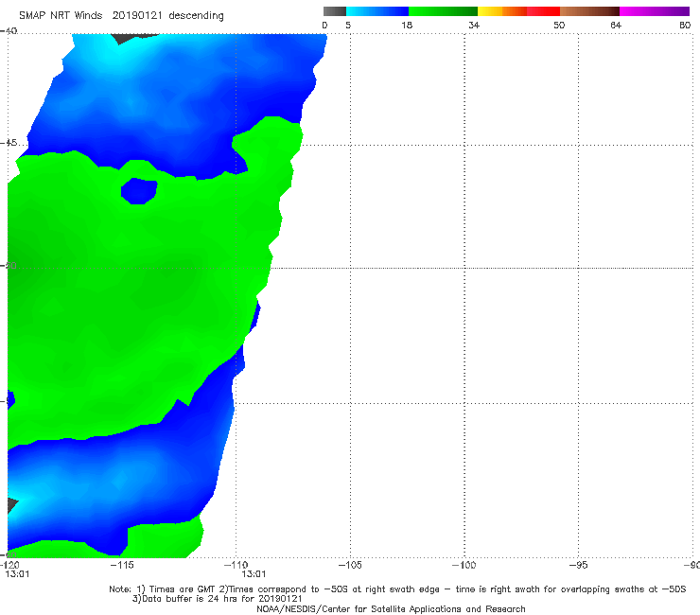The width and height of the screenshot is (700, 615).
Task: Click the latitude label '-40'
Action: [9, 31]
